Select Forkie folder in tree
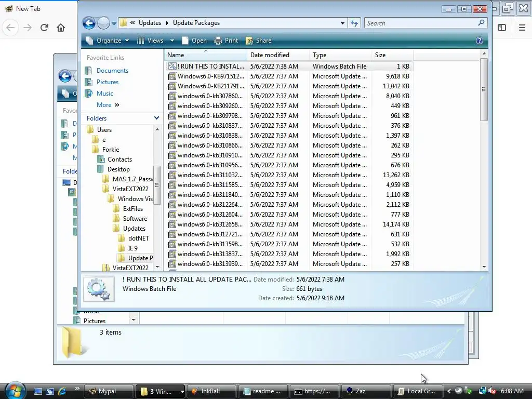Viewport: 532px width, 399px height. coord(111,149)
